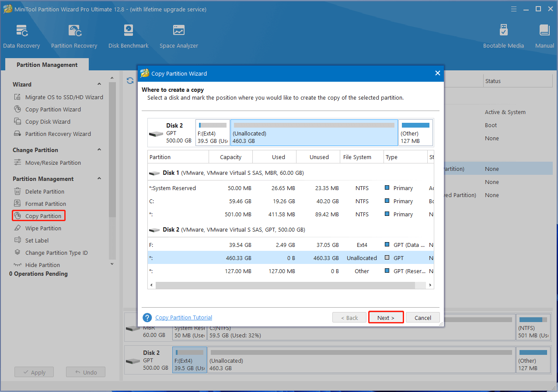558x392 pixels.
Task: Click Delete Partition trash icon
Action: [17, 191]
